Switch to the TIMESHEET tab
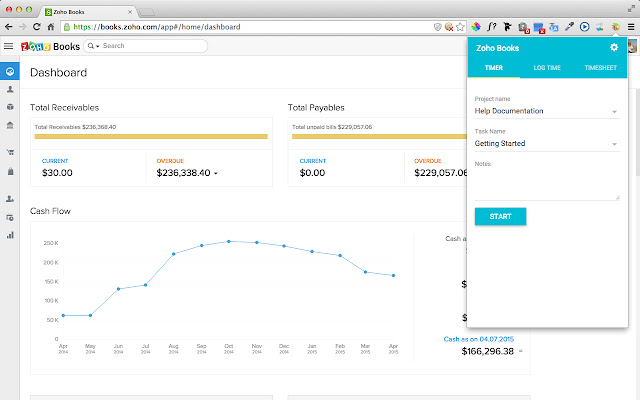This screenshot has height=400, width=640. tap(600, 68)
